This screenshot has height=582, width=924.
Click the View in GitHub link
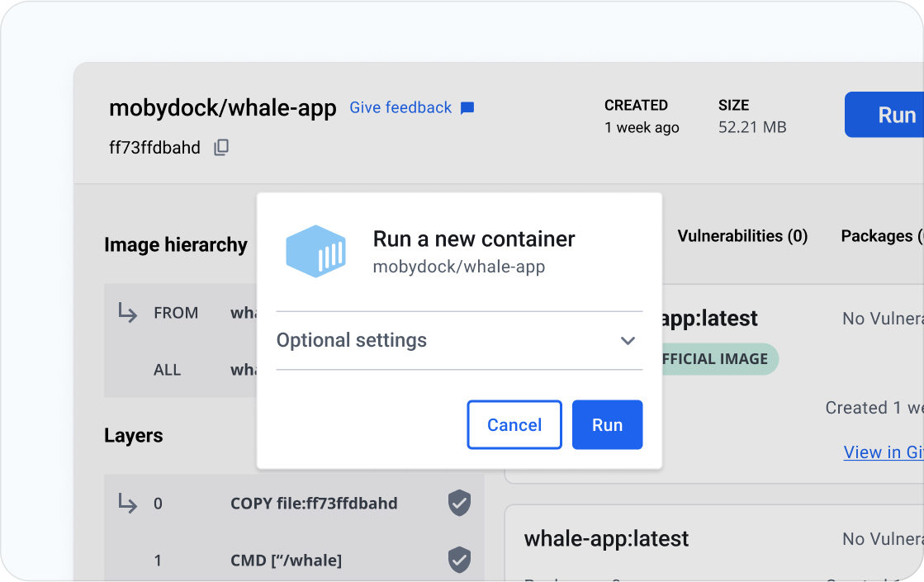pos(883,452)
